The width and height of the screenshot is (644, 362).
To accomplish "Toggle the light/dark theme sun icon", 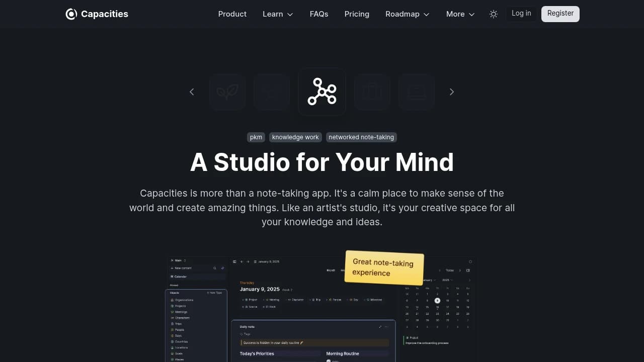I will (x=494, y=14).
